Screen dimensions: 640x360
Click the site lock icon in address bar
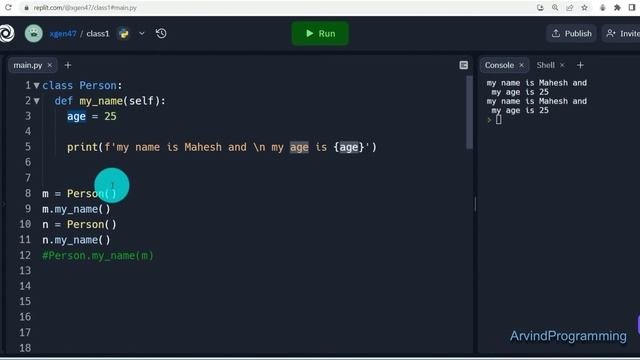(26, 8)
